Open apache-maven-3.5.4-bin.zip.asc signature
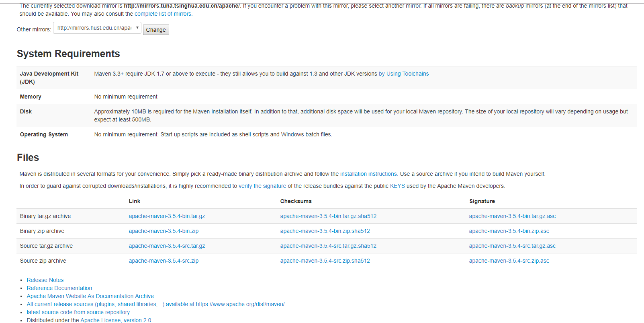 (x=509, y=231)
